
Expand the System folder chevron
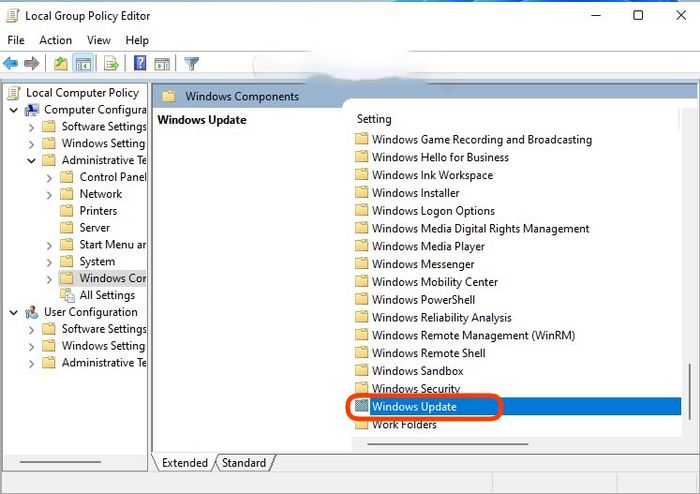point(49,262)
